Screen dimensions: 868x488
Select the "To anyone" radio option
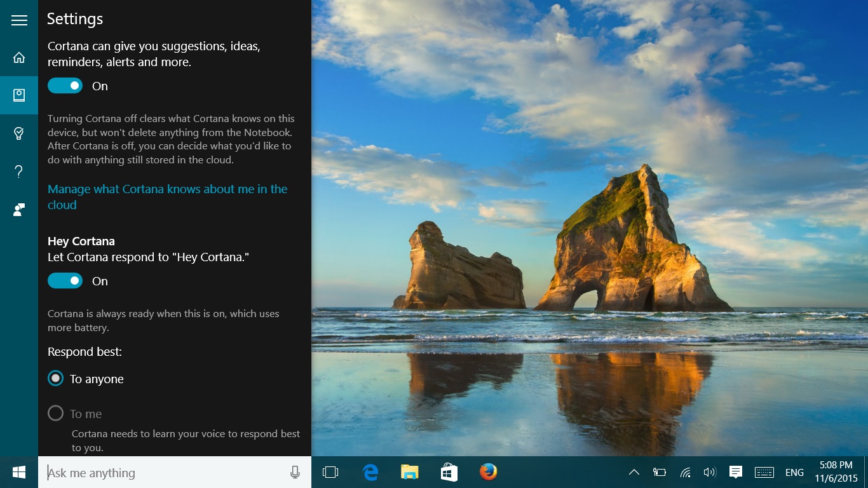pos(56,379)
